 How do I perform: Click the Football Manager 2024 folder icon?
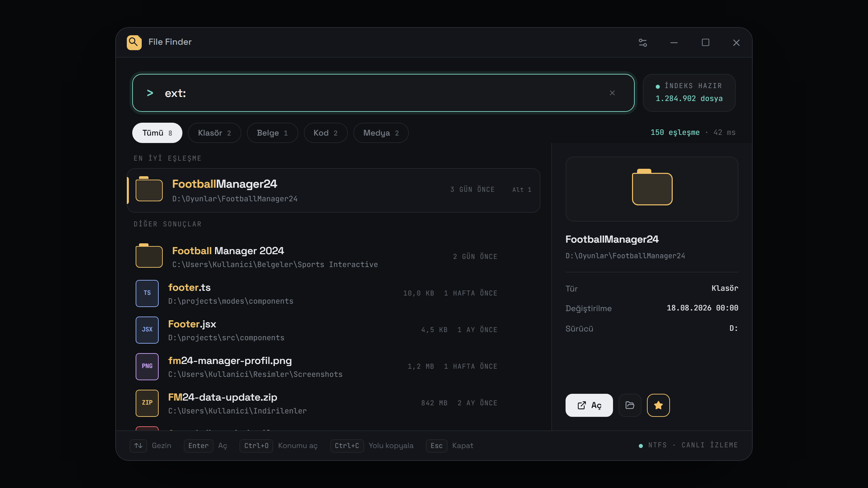click(x=149, y=256)
